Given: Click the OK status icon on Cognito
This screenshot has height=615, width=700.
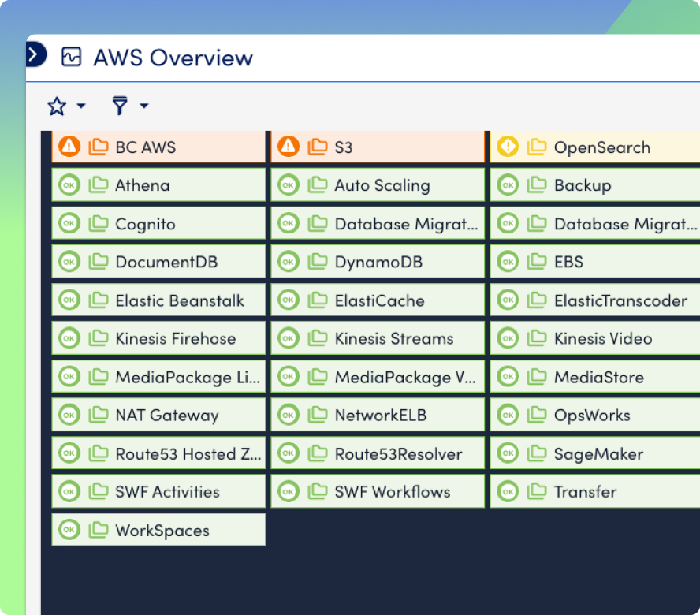Looking at the screenshot, I should (69, 223).
